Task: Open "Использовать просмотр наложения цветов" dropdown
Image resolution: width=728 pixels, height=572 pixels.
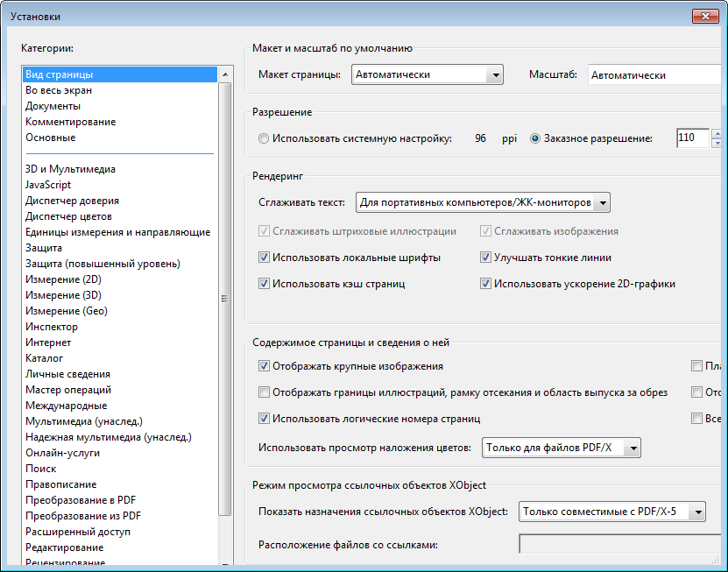Action: coord(562,448)
